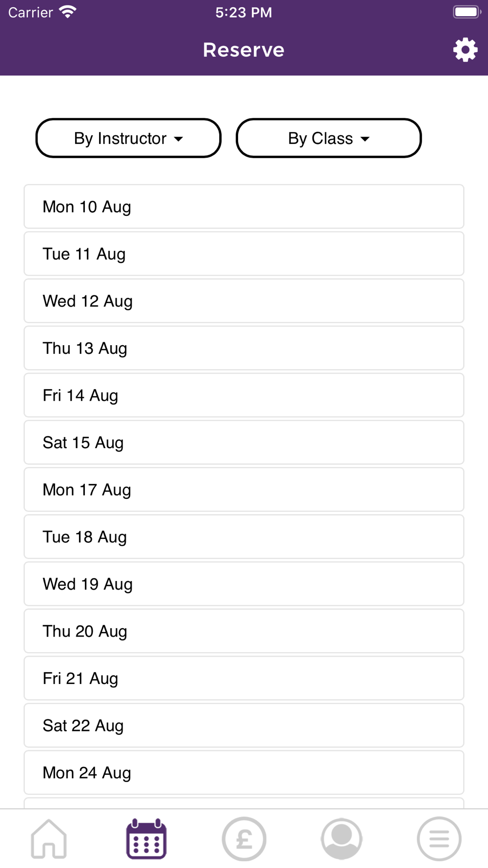488x868 pixels.
Task: Choose Wed 12 Aug from list
Action: pyautogui.click(x=244, y=301)
